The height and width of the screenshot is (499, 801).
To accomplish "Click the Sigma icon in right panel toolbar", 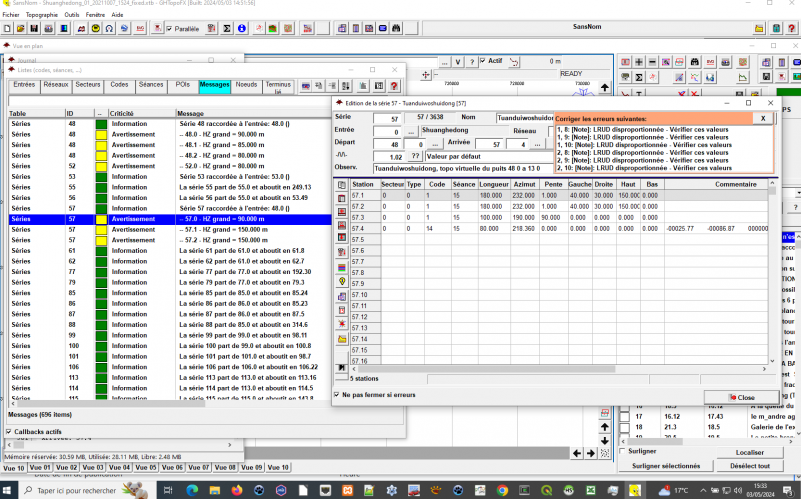I will 639,77.
